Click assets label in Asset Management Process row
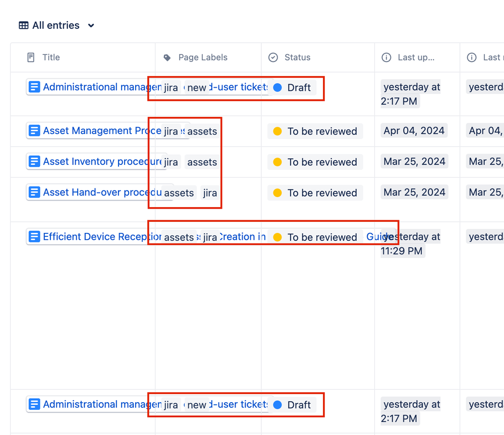504x435 pixels. pyautogui.click(x=202, y=131)
